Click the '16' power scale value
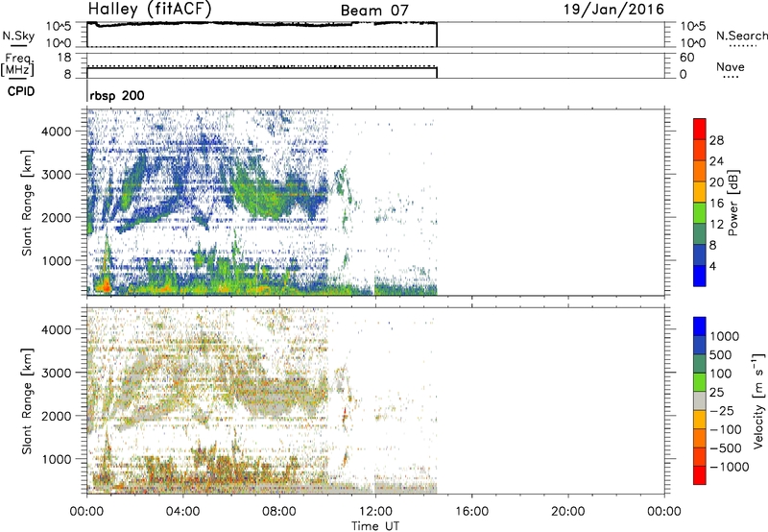 [x=716, y=204]
